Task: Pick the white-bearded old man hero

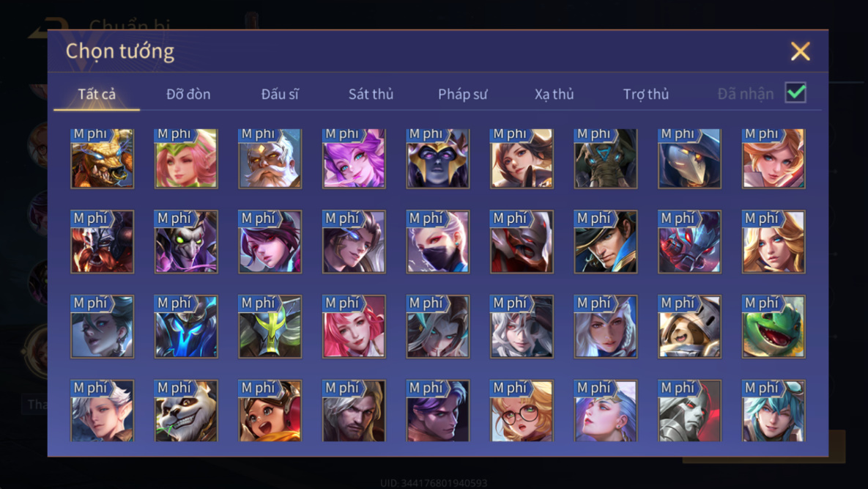Action: pos(270,158)
